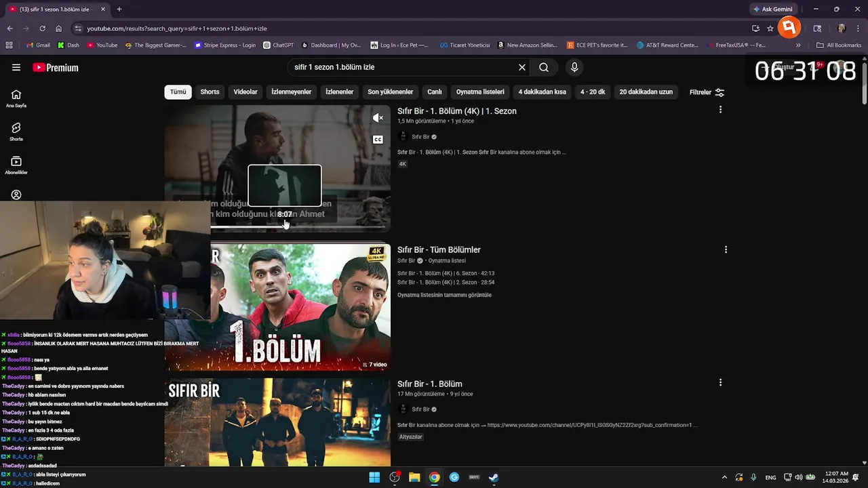868x488 pixels.
Task: Go back in Chrome
Action: pyautogui.click(x=9, y=28)
